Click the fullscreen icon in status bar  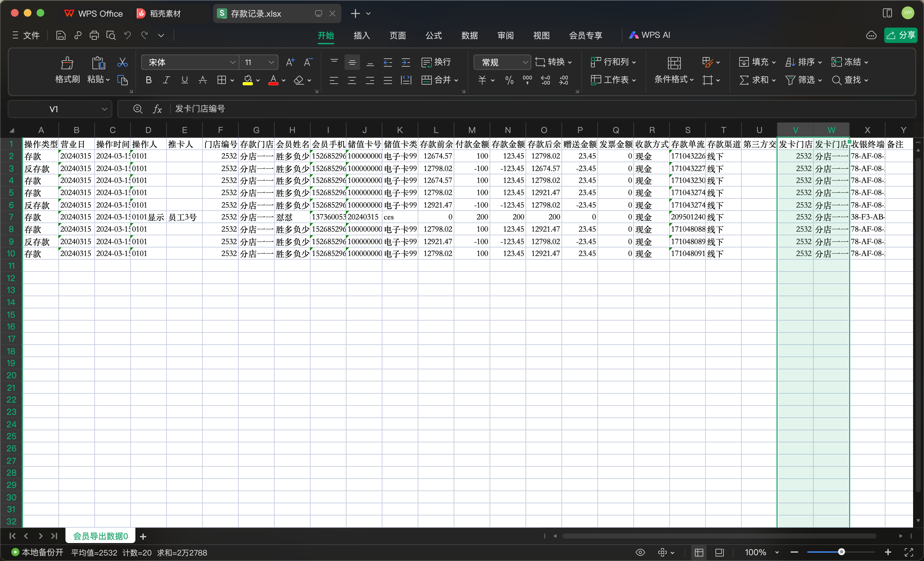[x=909, y=552]
